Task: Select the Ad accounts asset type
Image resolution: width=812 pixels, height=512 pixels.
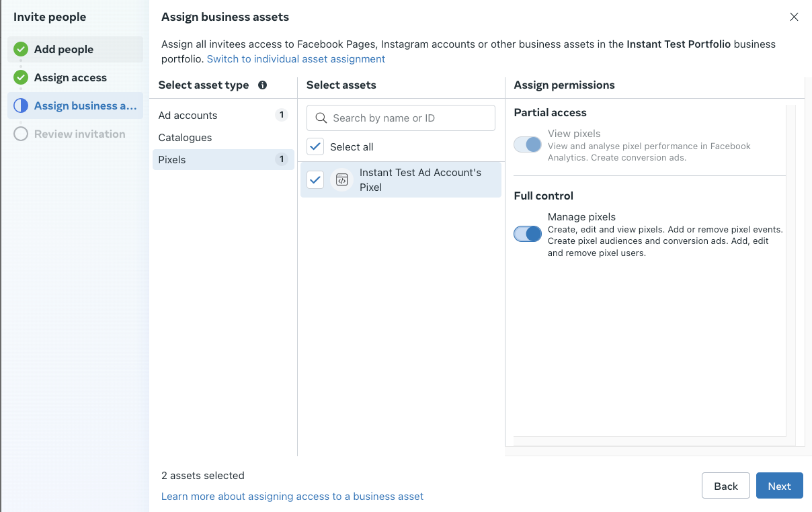Action: [223, 115]
